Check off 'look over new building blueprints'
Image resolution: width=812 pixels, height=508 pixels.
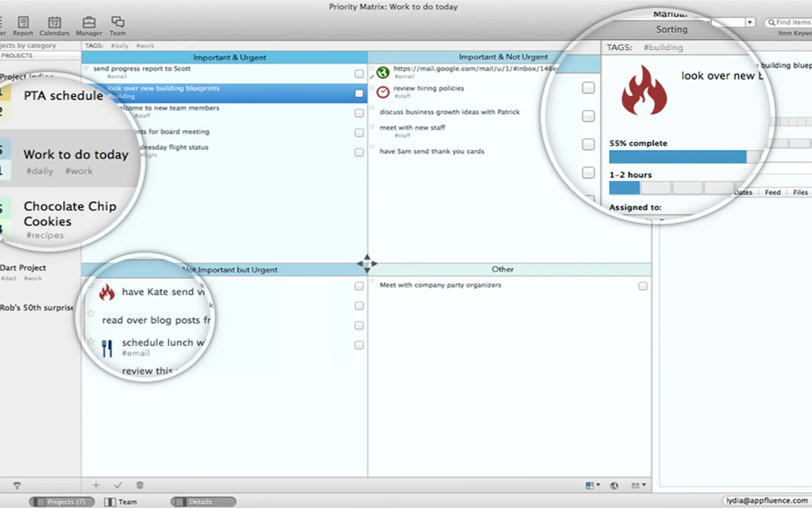[x=359, y=93]
